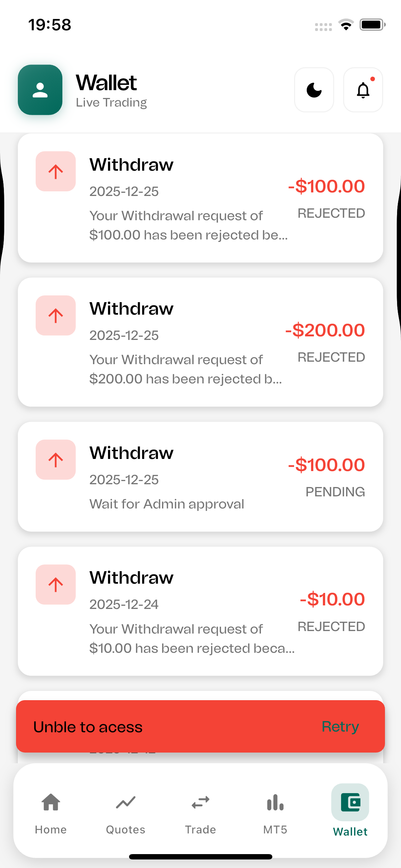Expand truncated $10.00 rejection message
The height and width of the screenshot is (868, 401).
tap(192, 639)
